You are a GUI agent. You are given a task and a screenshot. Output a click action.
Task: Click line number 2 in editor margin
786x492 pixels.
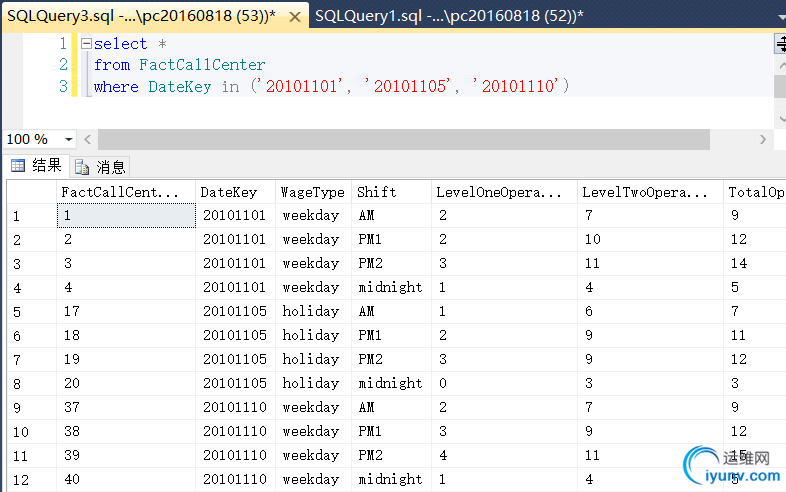(x=63, y=65)
